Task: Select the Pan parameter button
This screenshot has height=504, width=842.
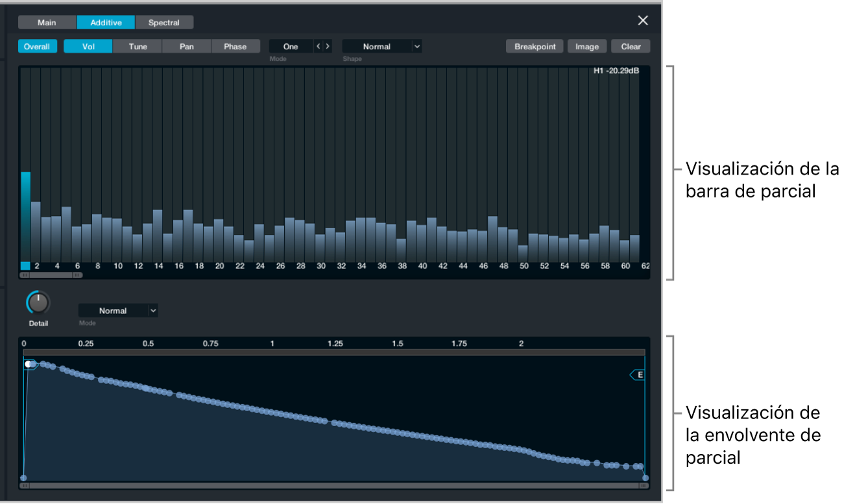Action: click(187, 47)
